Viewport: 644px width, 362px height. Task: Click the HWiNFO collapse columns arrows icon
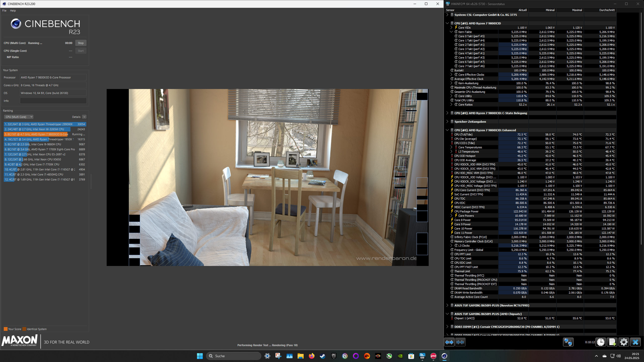[x=460, y=342]
